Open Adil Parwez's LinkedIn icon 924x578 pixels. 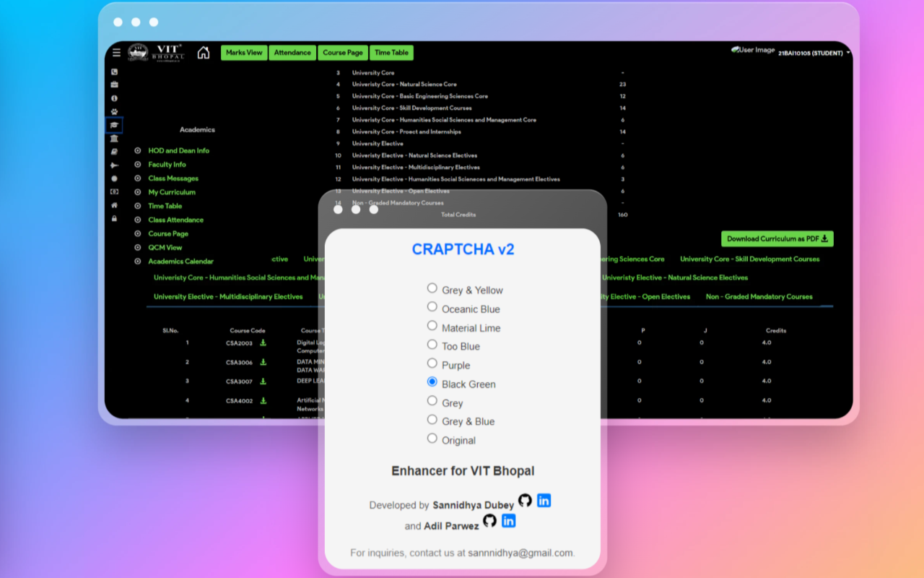(508, 521)
